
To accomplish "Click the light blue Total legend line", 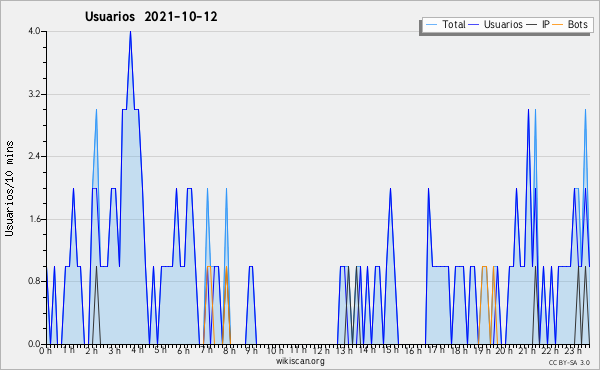I will [x=431, y=25].
